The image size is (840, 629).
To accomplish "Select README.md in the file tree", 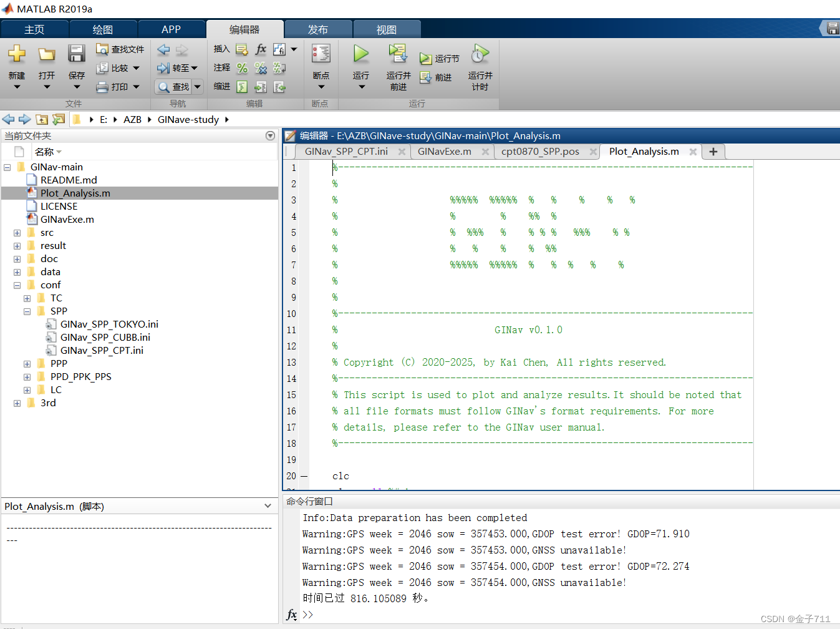I will (x=69, y=180).
